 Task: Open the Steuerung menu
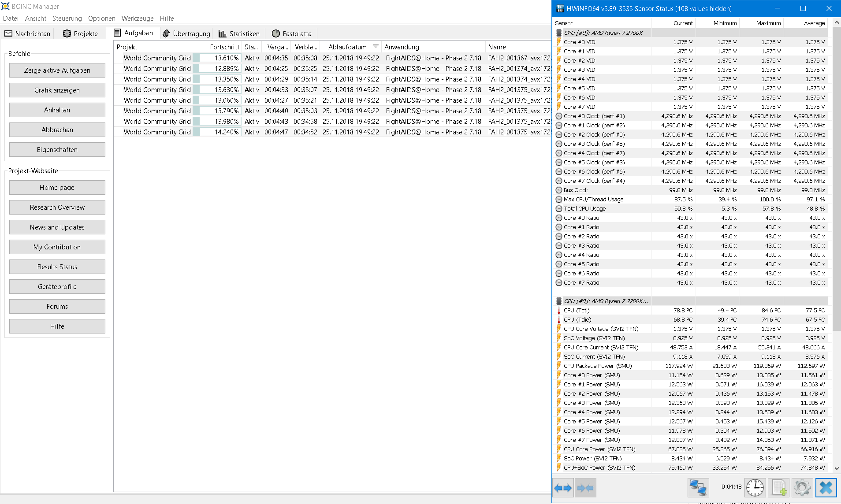click(67, 19)
